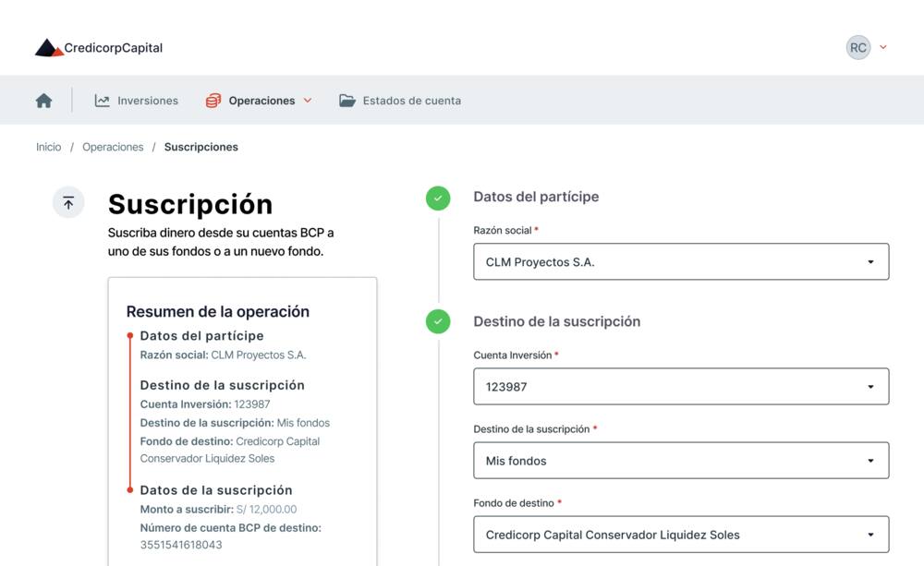
Task: Open the Fondo de destino dropdown
Action: [x=681, y=535]
